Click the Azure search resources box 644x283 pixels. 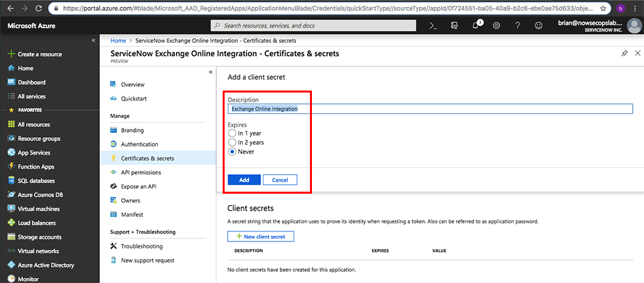313,25
